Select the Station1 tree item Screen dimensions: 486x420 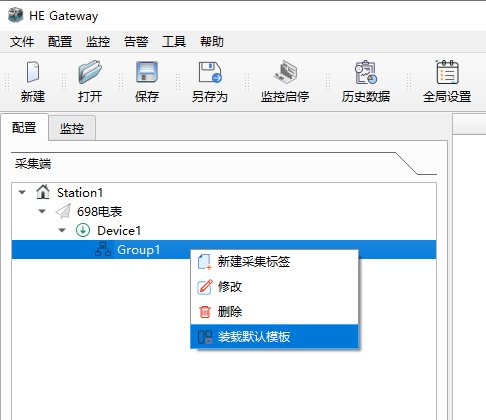point(80,193)
